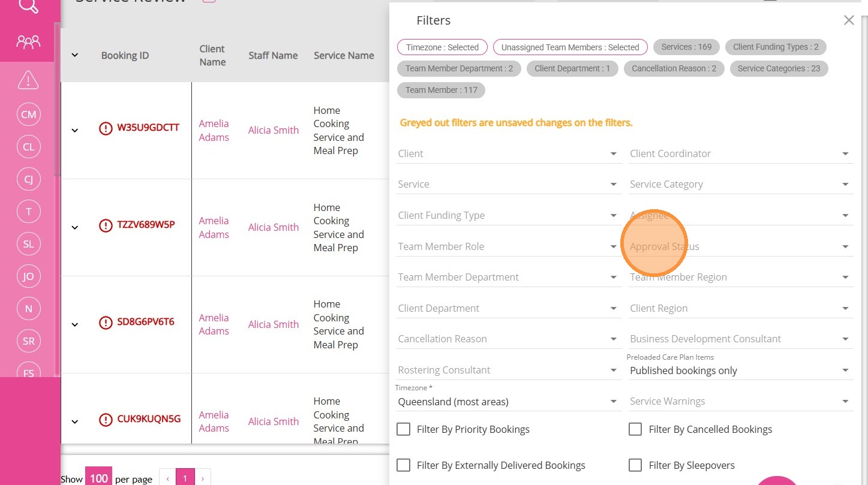Screen dimensions: 868x485
Task: Select the JO avatar in sidebar
Action: tap(28, 276)
